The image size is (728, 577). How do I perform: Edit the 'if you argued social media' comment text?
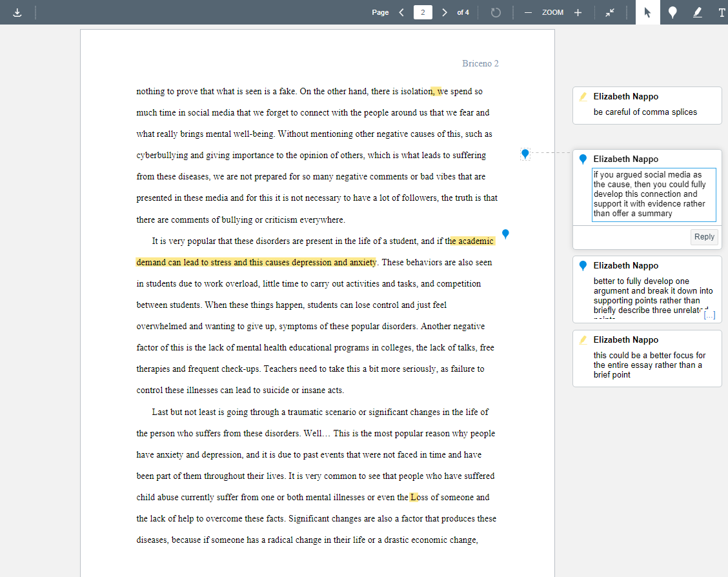click(x=654, y=194)
